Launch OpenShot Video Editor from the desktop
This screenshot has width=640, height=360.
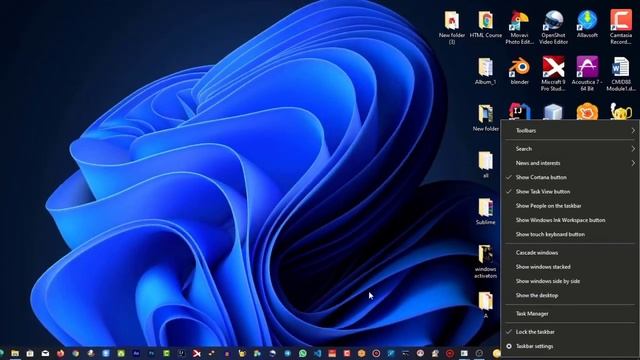click(553, 27)
